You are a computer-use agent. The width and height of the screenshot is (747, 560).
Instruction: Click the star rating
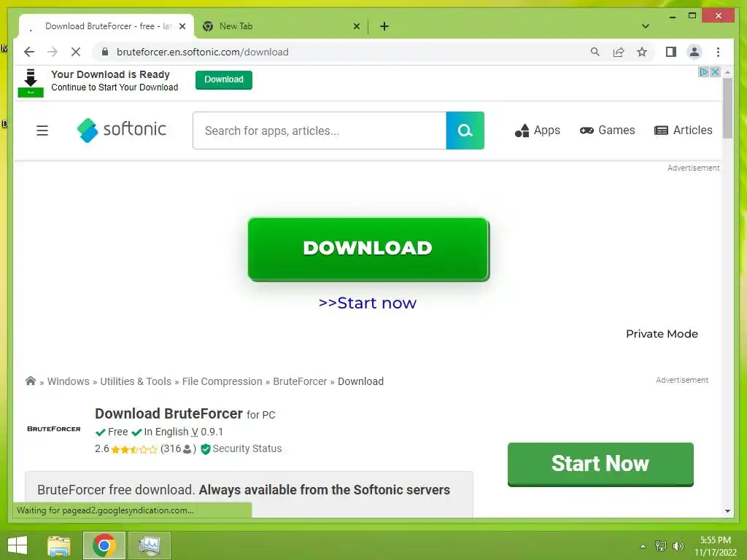134,449
